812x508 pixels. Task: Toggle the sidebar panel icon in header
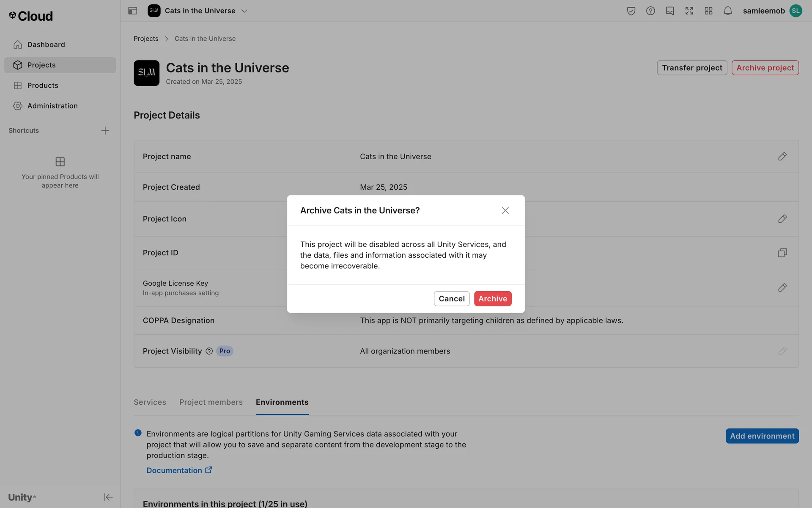point(132,11)
